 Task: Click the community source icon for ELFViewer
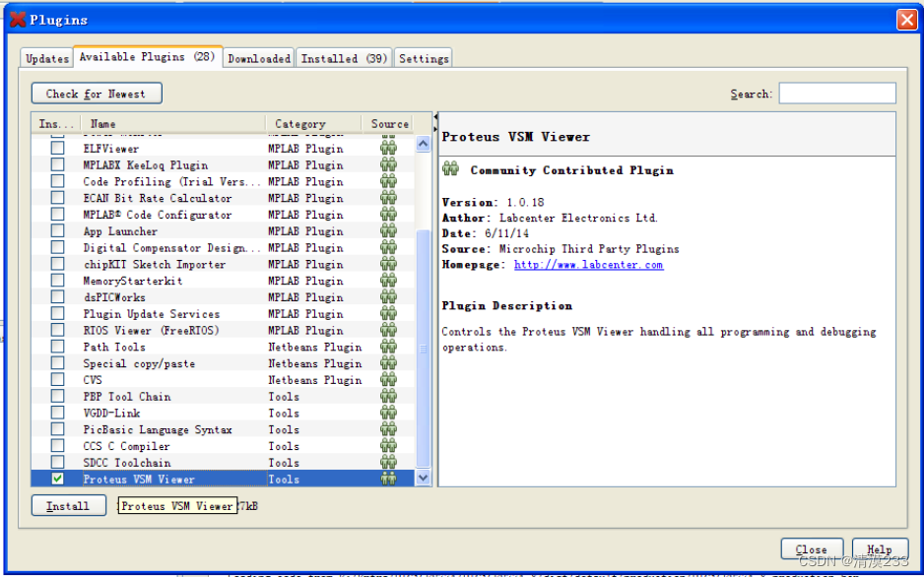tap(388, 149)
